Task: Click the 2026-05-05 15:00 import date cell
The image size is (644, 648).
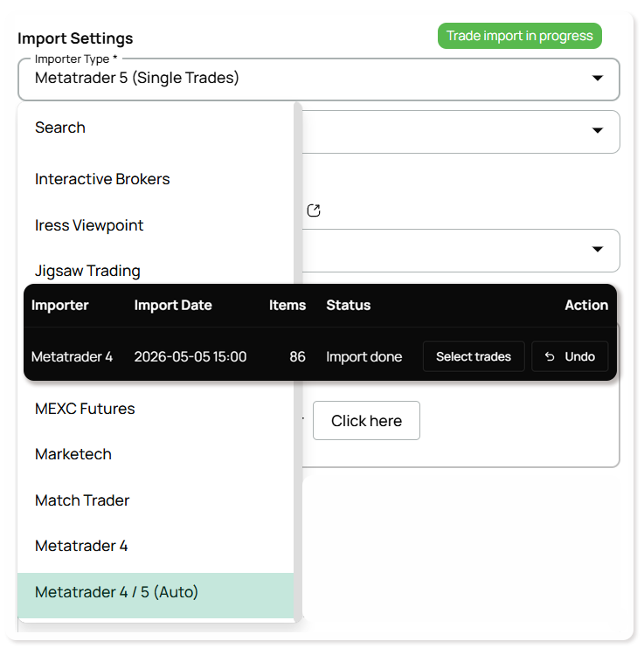Action: tap(190, 356)
